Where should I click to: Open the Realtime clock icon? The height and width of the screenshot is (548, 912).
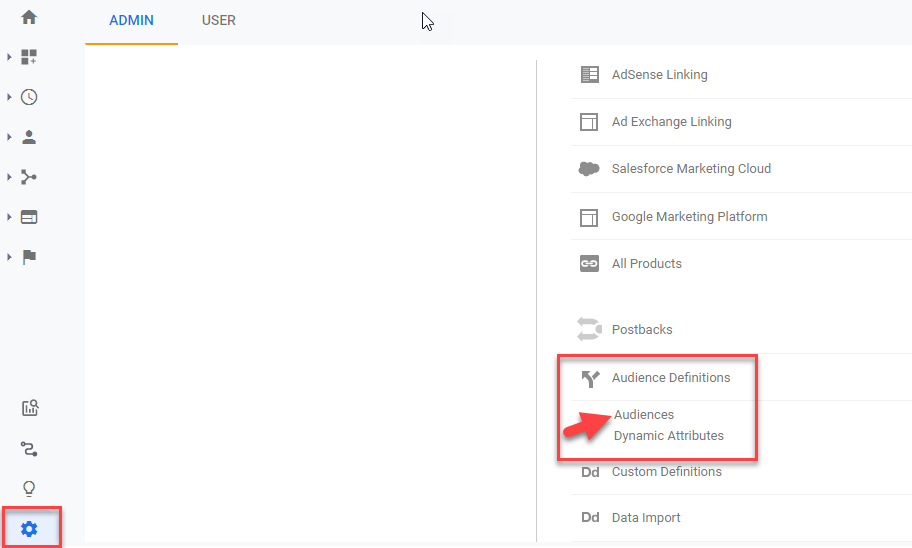[x=28, y=97]
